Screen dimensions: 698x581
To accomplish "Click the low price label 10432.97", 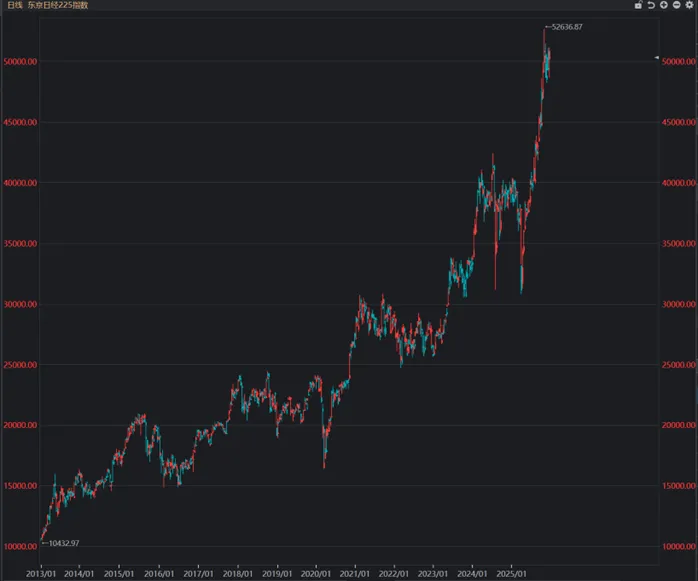I will point(64,543).
